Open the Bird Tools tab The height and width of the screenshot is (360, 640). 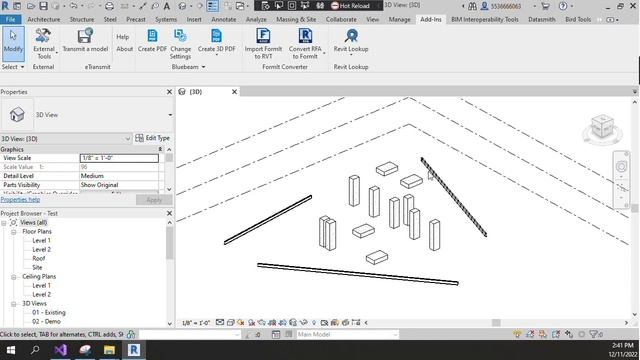pyautogui.click(x=578, y=19)
